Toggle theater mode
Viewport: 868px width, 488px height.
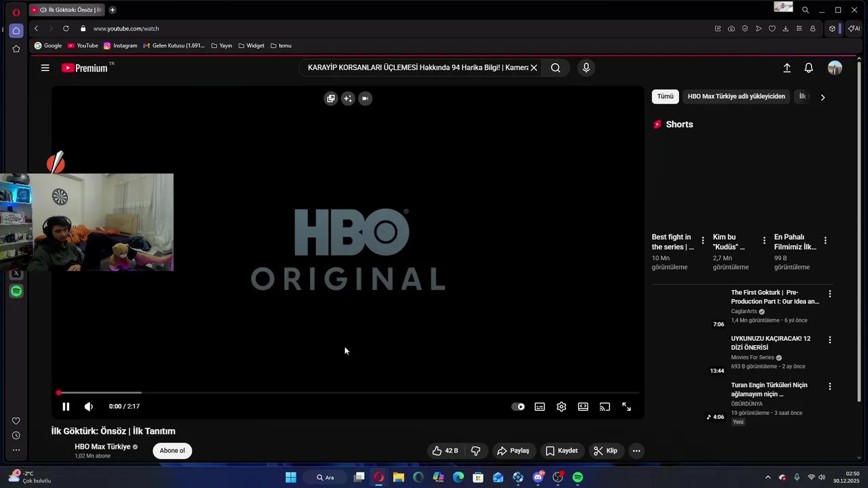tap(583, 407)
